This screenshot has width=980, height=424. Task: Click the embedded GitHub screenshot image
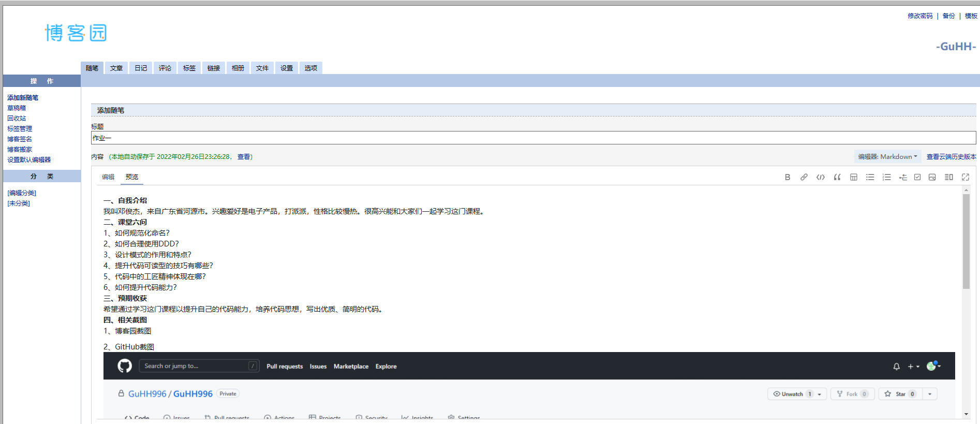(x=529, y=385)
